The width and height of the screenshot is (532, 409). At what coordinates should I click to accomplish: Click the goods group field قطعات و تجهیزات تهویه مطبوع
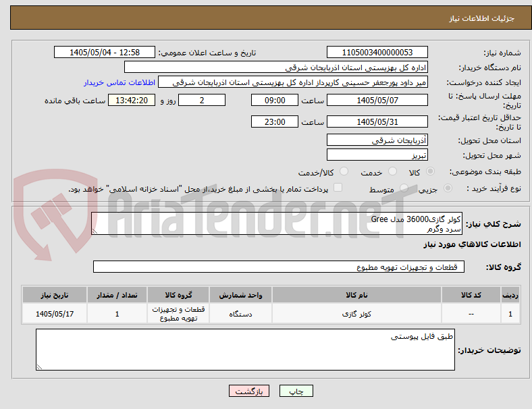pos(279,267)
